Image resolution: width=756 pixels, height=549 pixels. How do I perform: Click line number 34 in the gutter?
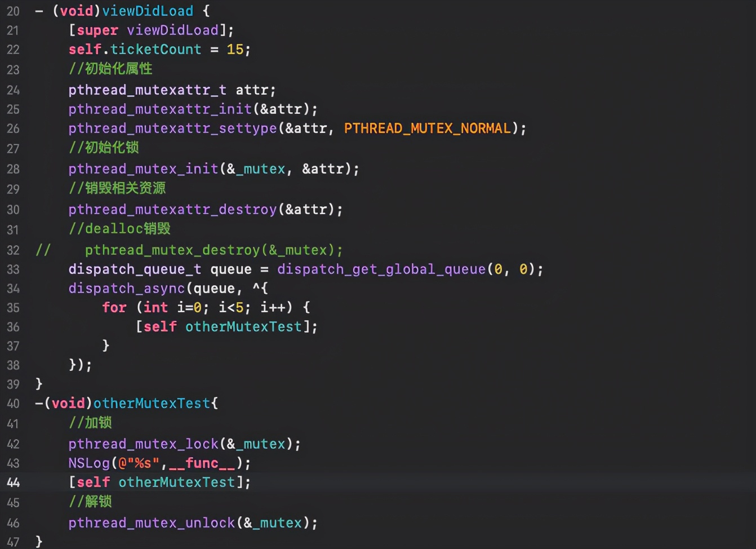(x=13, y=289)
